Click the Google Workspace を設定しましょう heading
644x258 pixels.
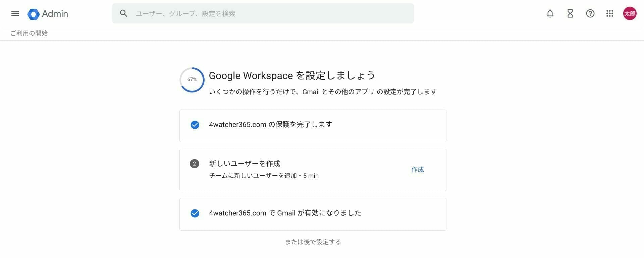(292, 75)
